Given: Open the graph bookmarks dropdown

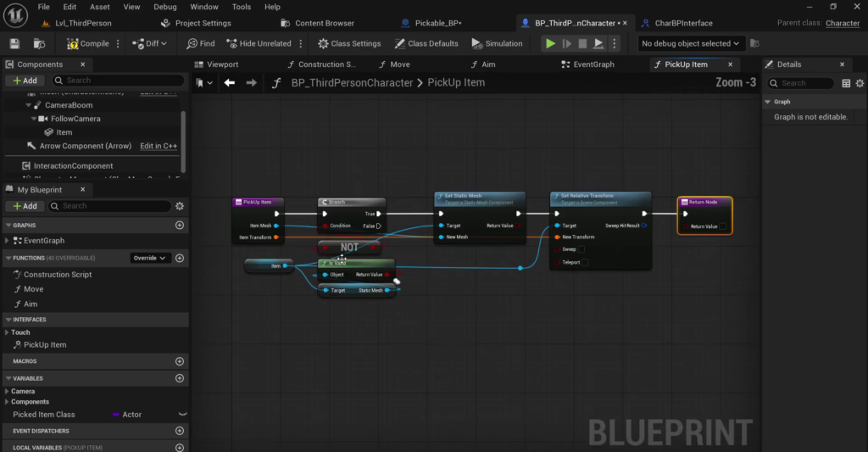Looking at the screenshot, I should (204, 82).
